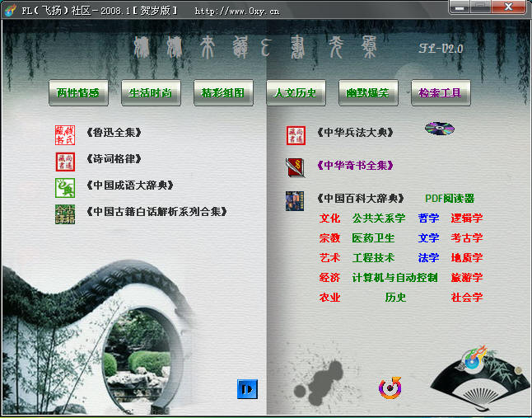
Task: Open the 两性情感 tab
Action: pos(78,93)
